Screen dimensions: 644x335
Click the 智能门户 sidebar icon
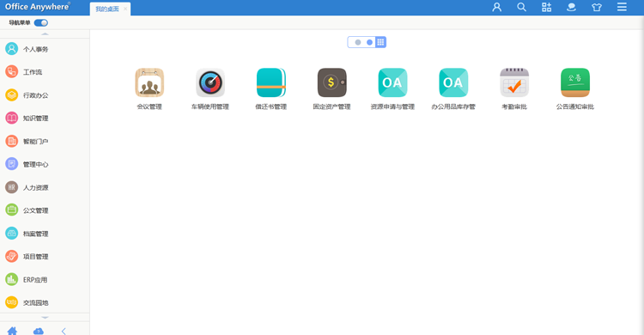tap(11, 141)
